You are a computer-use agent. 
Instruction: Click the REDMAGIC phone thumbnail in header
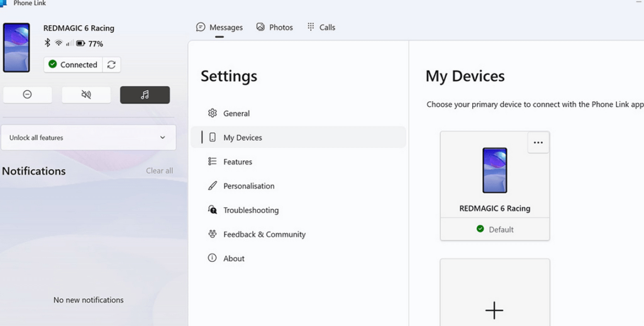[16, 48]
